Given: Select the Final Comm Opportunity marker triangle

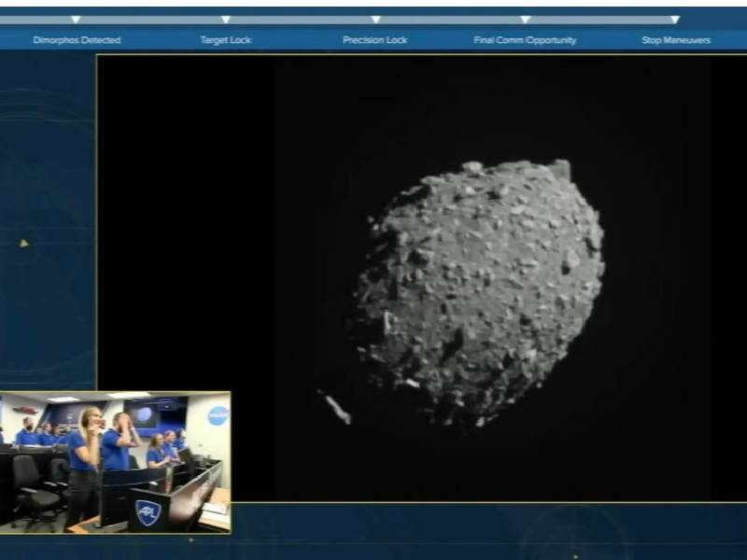Looking at the screenshot, I should point(526,20).
